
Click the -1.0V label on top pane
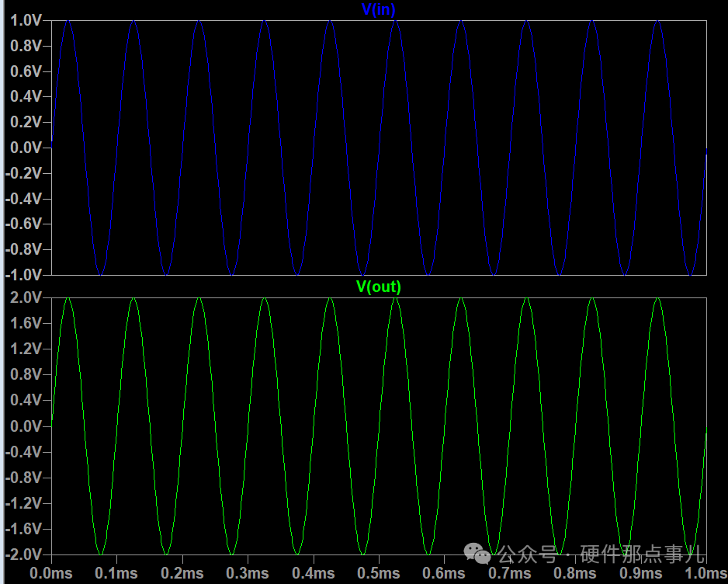[x=23, y=275]
